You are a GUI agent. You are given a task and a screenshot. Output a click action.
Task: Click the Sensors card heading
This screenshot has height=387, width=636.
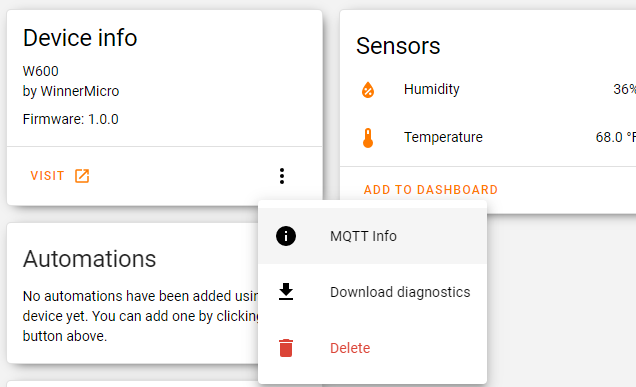[x=398, y=46]
